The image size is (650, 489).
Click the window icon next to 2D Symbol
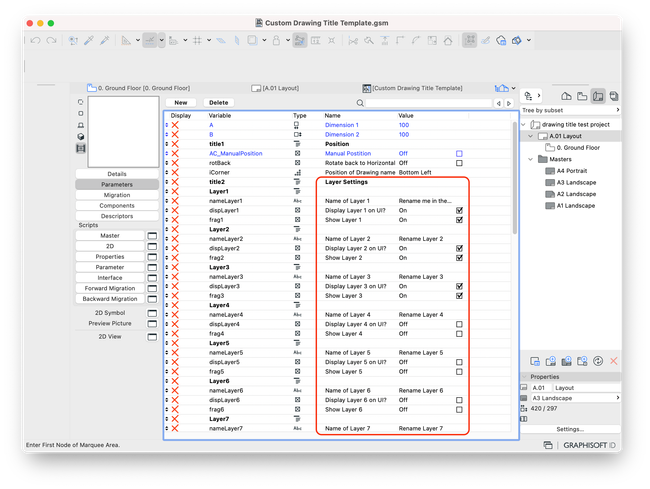point(152,313)
